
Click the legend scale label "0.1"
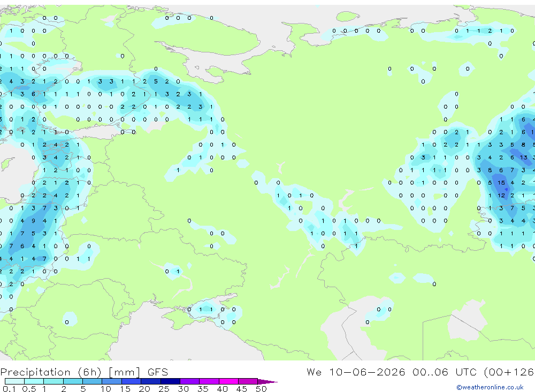pyautogui.click(x=9, y=389)
